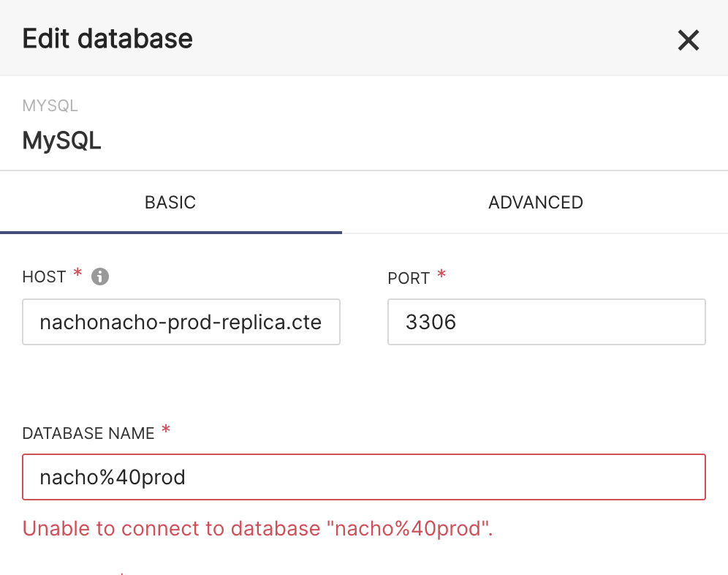
Task: Click the HOST field label
Action: (x=44, y=277)
